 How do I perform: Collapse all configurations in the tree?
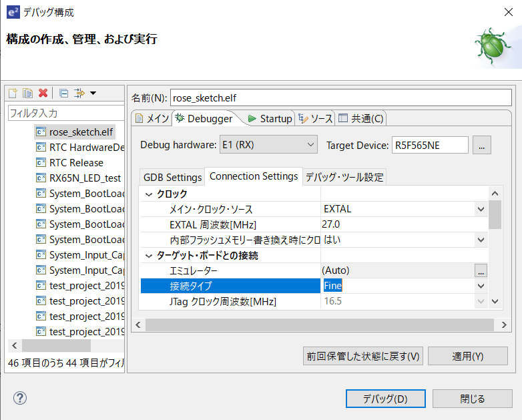(63, 93)
